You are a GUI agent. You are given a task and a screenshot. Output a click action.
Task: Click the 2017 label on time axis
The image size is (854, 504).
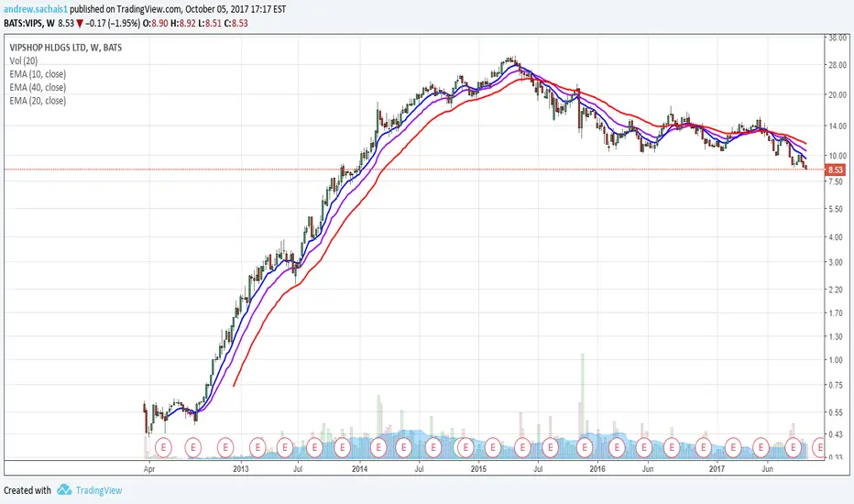[717, 468]
